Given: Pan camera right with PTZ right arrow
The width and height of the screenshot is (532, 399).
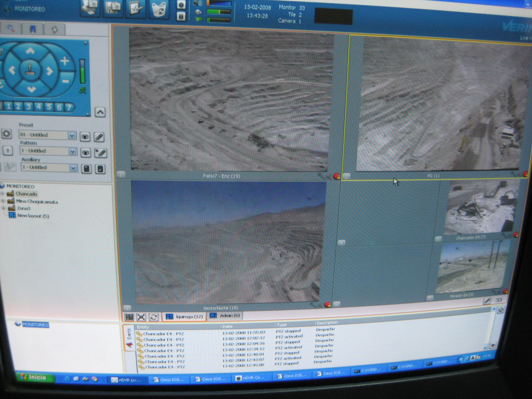Looking at the screenshot, I should click(50, 71).
